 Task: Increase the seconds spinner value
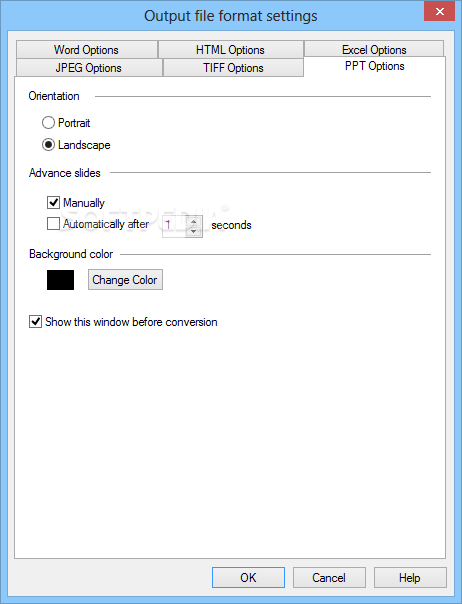(x=193, y=221)
